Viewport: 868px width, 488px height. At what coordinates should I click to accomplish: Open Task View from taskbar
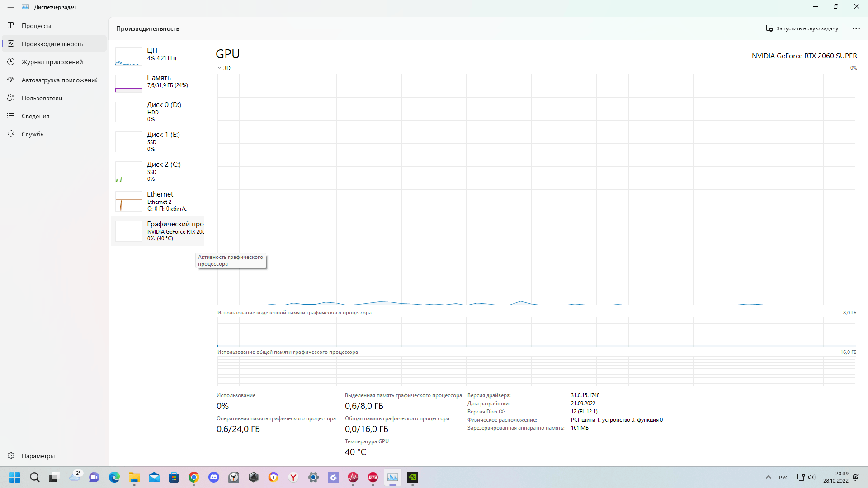pos(55,477)
